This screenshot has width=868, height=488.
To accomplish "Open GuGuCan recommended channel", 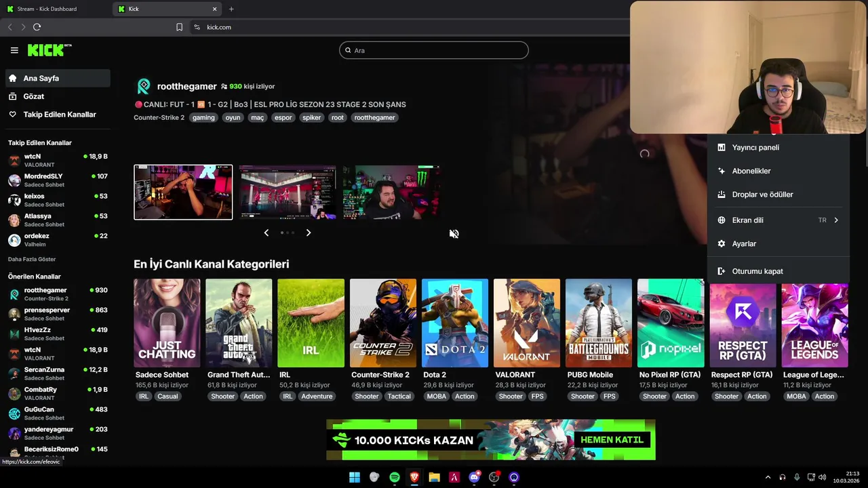I will click(58, 413).
